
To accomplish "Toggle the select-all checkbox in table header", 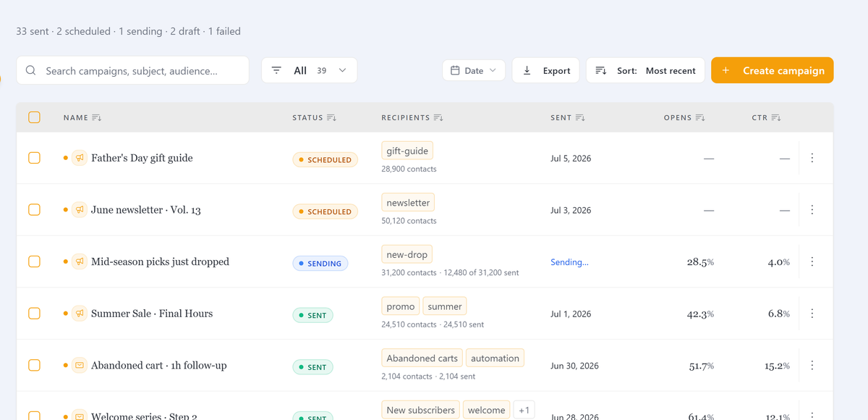I will tap(34, 117).
